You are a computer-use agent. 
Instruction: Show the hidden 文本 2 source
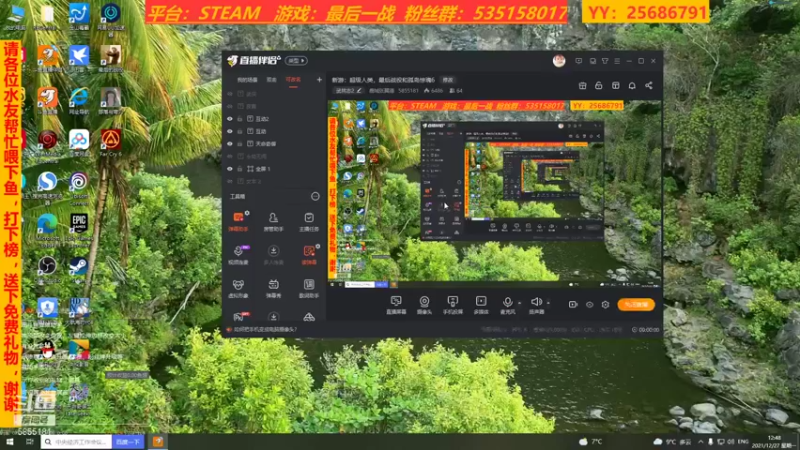click(x=230, y=181)
